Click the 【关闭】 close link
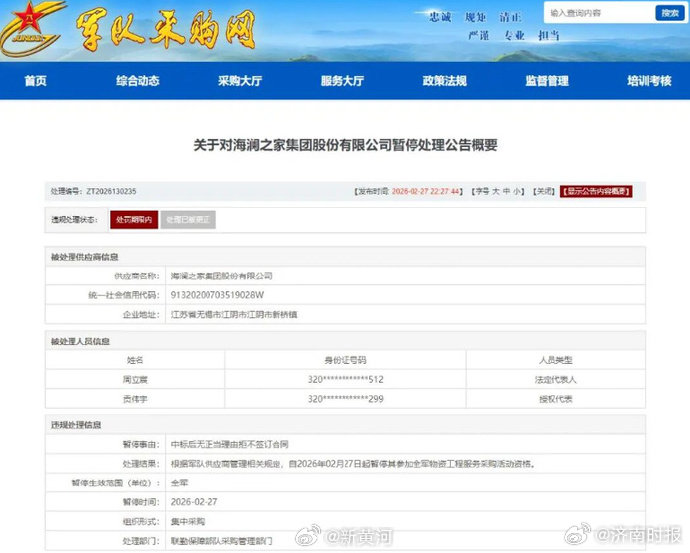Image resolution: width=690 pixels, height=553 pixels. [543, 191]
